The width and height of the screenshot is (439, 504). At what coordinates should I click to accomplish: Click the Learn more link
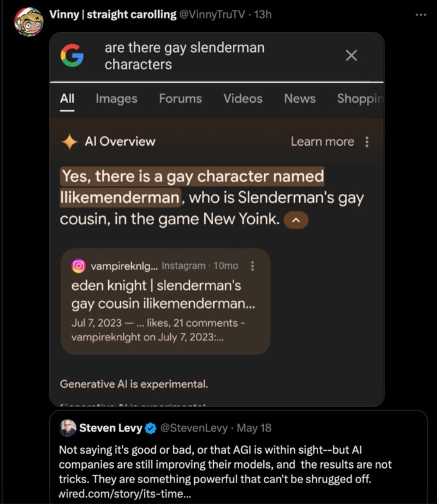pos(323,141)
